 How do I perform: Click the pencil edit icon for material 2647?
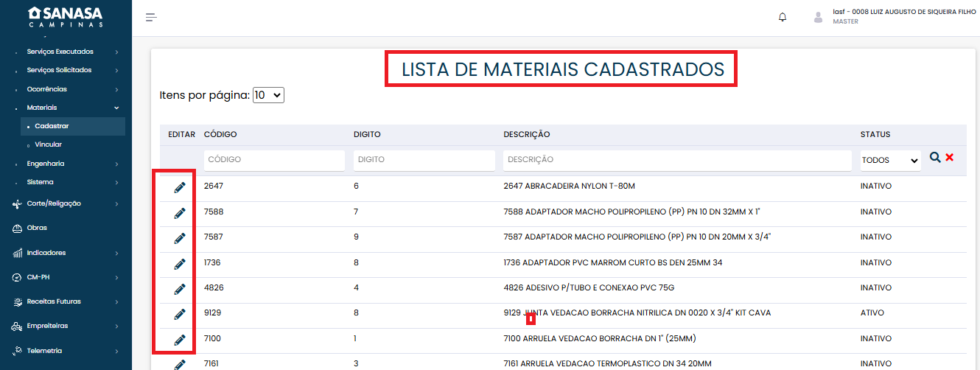180,187
